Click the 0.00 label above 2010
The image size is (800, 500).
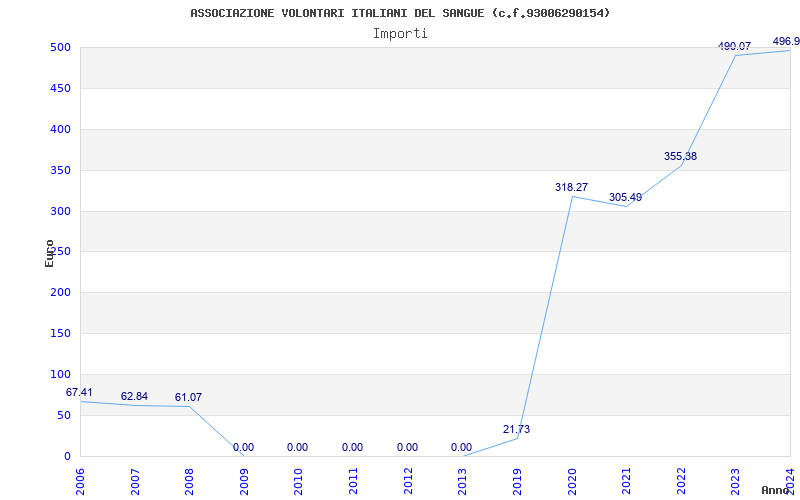pyautogui.click(x=297, y=447)
